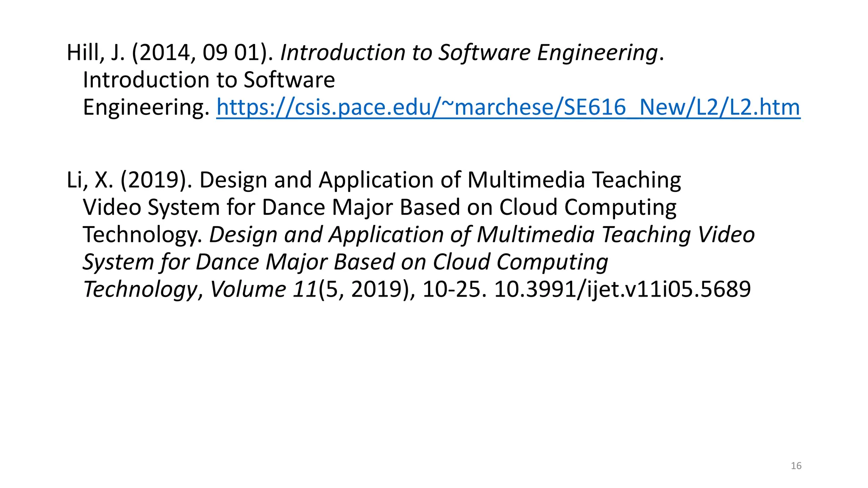Image resolution: width=868 pixels, height=488 pixels.
Task: Open the csis.pace.edu SE616 lecture link
Action: [x=508, y=107]
